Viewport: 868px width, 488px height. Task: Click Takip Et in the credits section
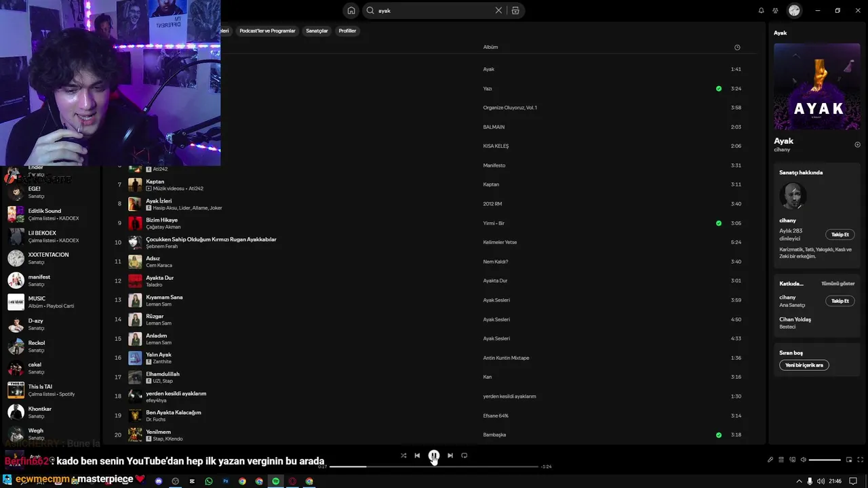840,301
